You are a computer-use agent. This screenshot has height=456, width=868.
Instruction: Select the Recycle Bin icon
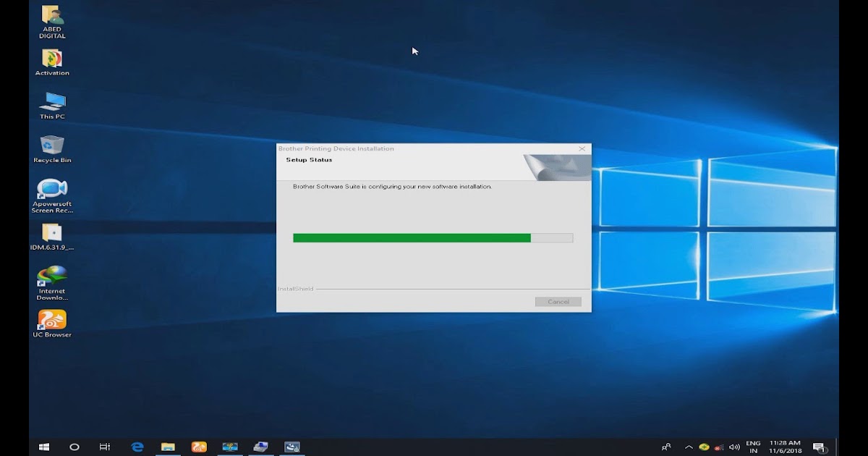(x=52, y=149)
